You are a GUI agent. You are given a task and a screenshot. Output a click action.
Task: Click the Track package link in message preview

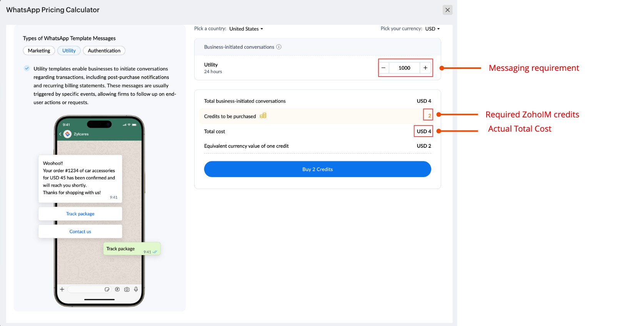point(80,214)
